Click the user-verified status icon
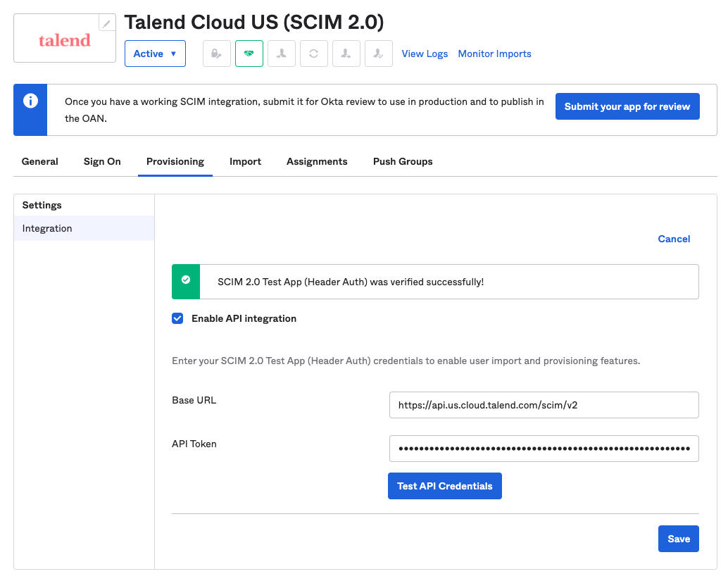 pyautogui.click(x=378, y=54)
